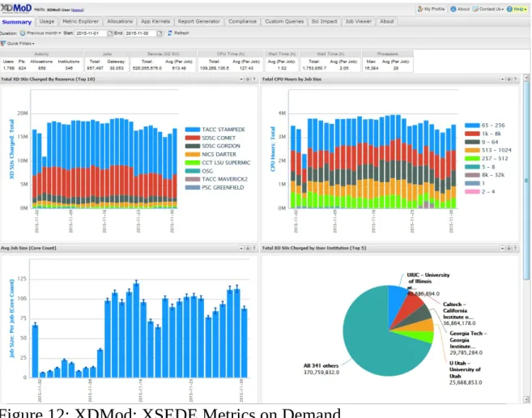Toggle the 513 - 1024 job size series
The height and width of the screenshot is (418, 532).
488,150
